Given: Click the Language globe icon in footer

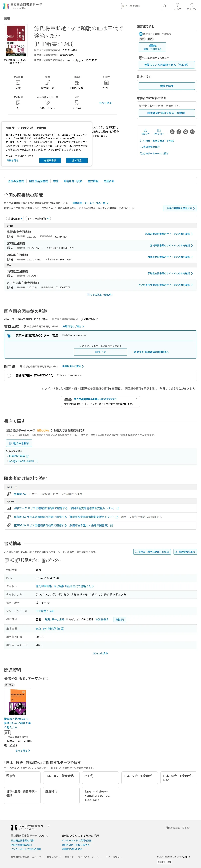Looking at the screenshot, I should click(x=167, y=827).
